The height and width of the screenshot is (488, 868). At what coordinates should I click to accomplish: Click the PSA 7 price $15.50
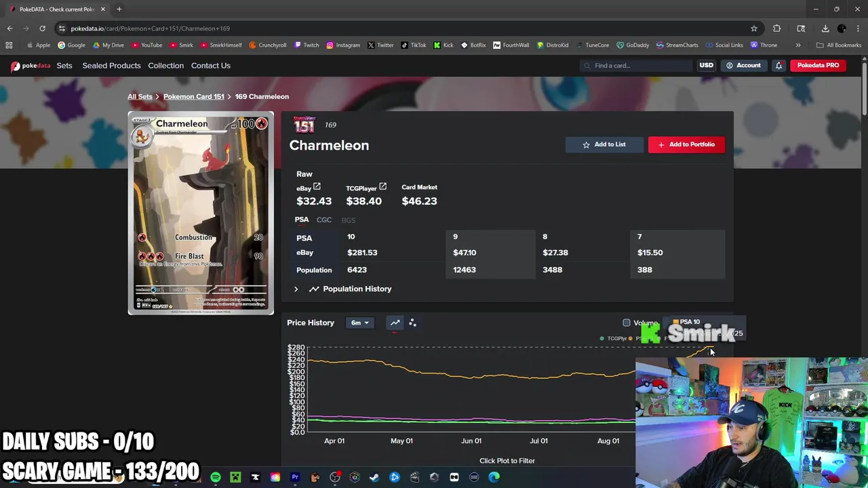[650, 252]
